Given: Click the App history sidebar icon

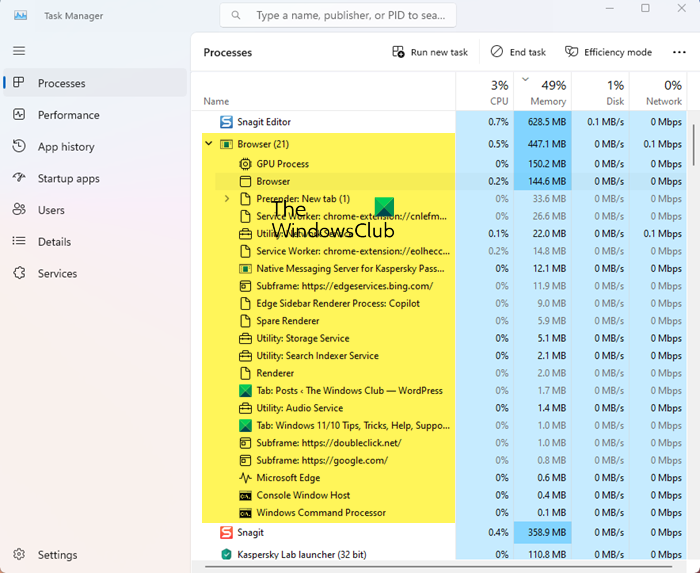Looking at the screenshot, I should pos(19,147).
